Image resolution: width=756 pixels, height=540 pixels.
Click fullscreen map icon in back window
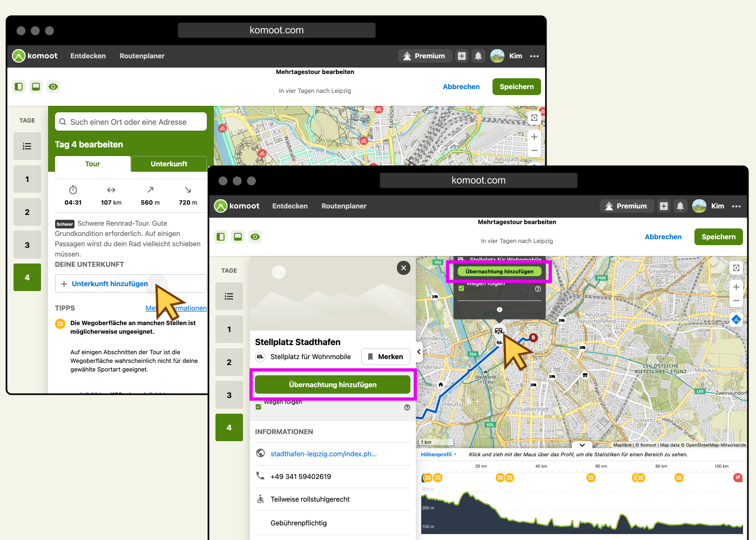(x=534, y=118)
